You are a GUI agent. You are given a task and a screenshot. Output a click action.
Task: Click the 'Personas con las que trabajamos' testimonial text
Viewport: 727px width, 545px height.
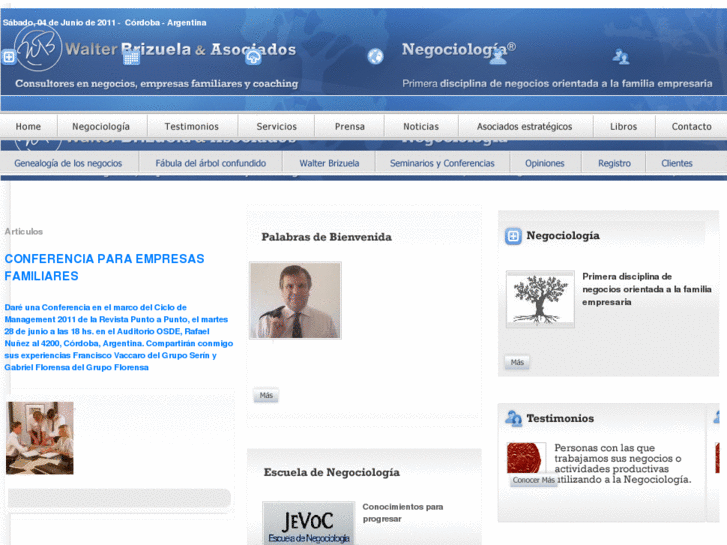623,463
